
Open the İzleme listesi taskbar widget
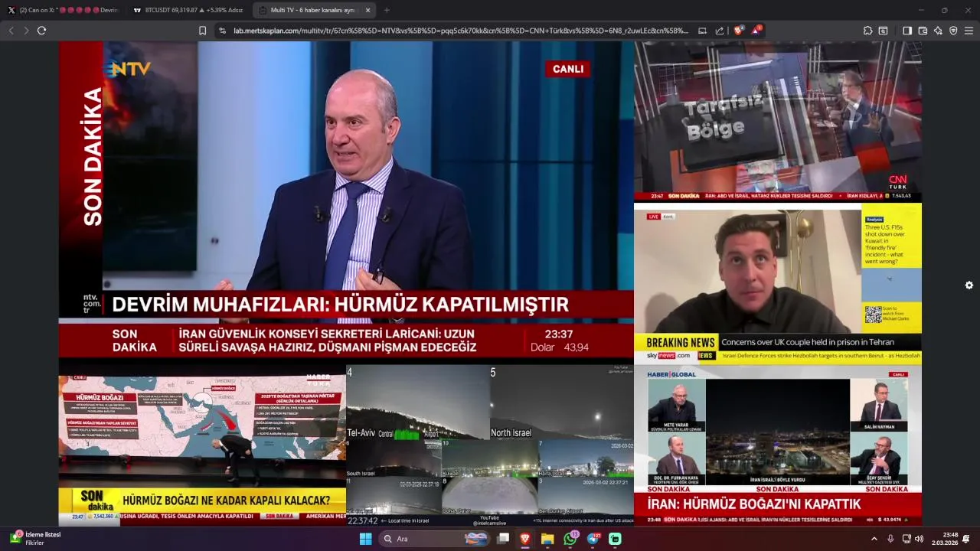click(x=37, y=539)
